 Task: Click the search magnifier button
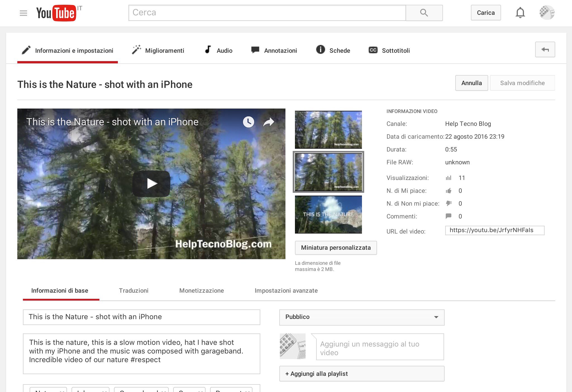point(424,13)
